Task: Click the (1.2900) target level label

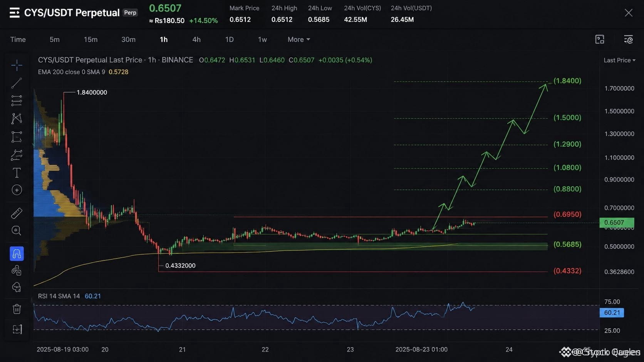Action: [567, 144]
